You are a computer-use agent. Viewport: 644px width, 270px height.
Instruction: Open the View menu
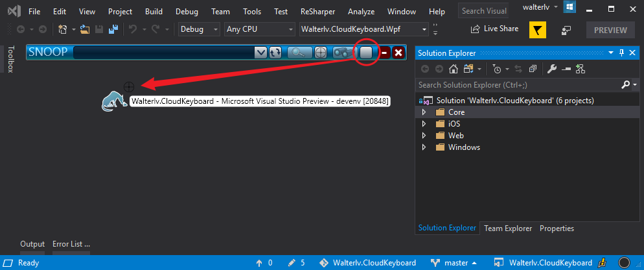[87, 12]
